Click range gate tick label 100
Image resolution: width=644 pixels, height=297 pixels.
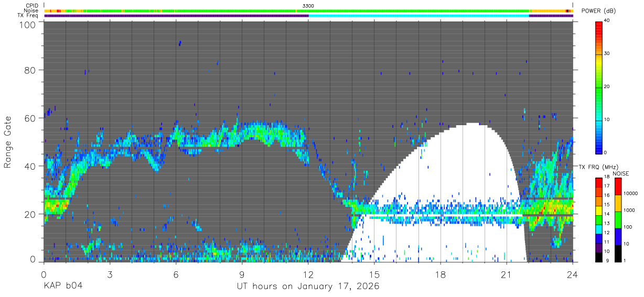[x=27, y=25]
